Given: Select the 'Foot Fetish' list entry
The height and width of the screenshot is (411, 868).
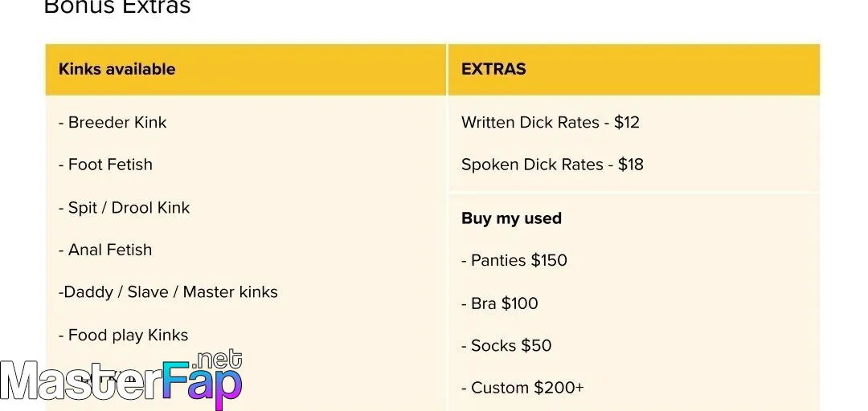Looking at the screenshot, I should 105,165.
